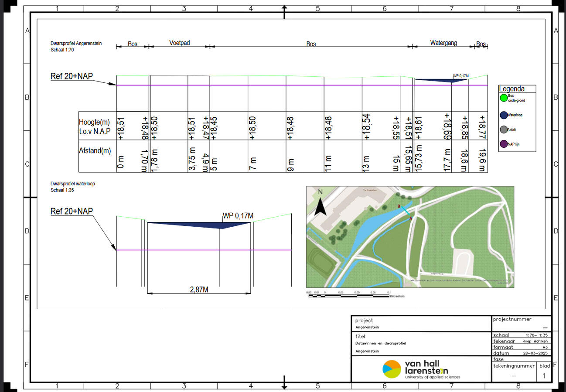
Task: Click the kilometer scale bar below the map
Action: pyautogui.click(x=349, y=296)
